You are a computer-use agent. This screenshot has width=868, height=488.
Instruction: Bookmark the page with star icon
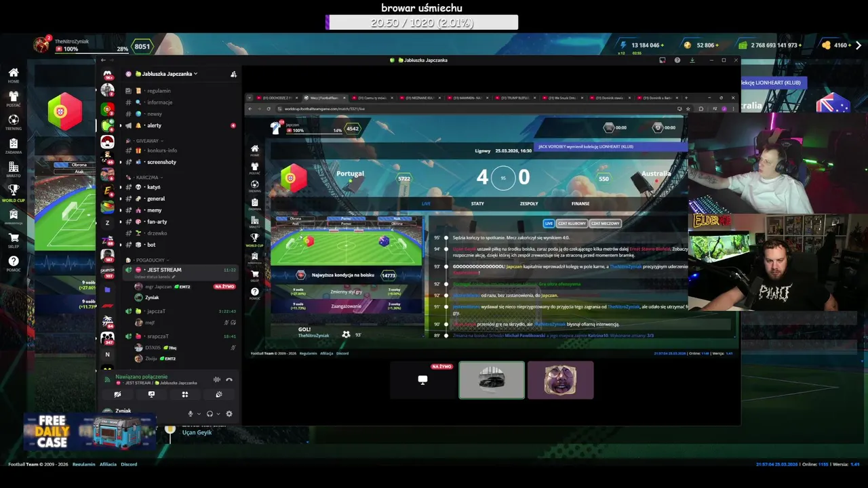click(689, 108)
